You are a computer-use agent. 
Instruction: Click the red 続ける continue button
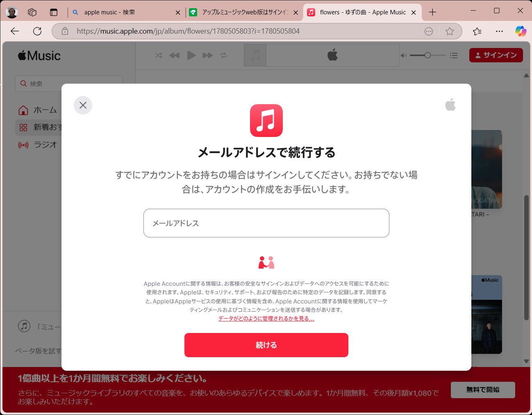tap(266, 345)
